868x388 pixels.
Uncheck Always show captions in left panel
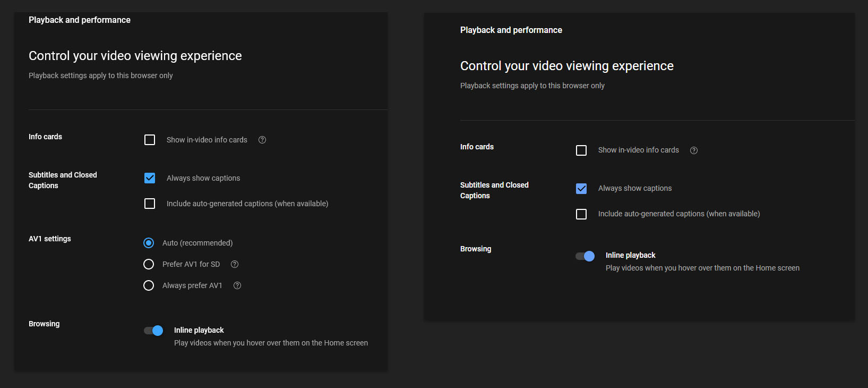point(150,178)
